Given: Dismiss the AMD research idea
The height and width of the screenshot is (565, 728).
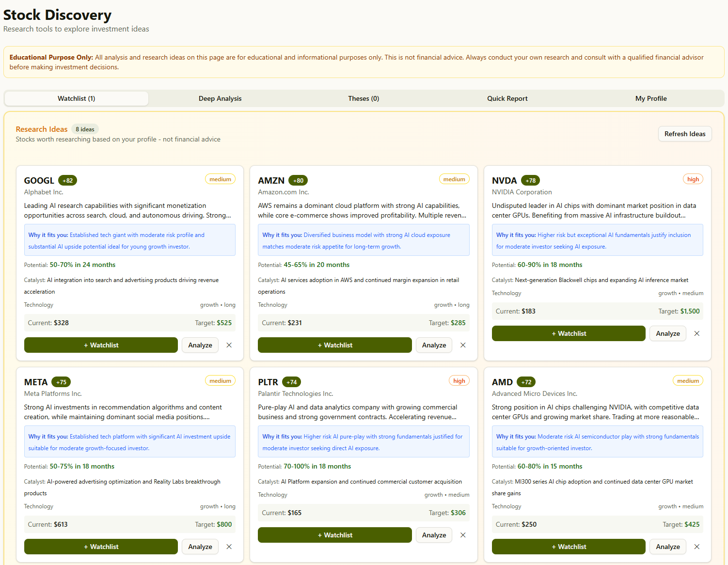Looking at the screenshot, I should click(x=697, y=547).
